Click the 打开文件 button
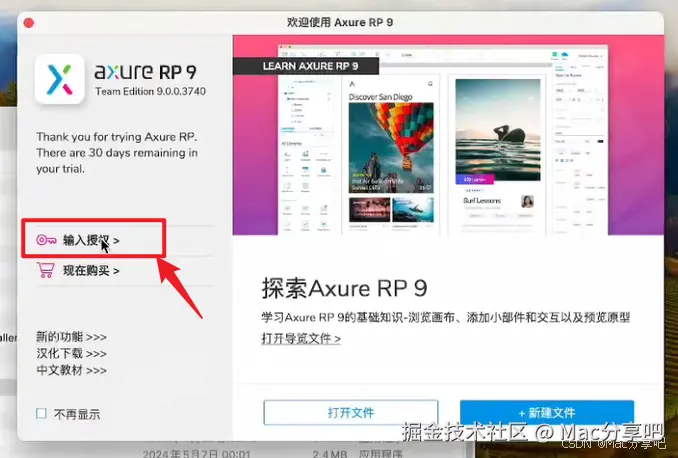This screenshot has width=678, height=458. pyautogui.click(x=351, y=412)
